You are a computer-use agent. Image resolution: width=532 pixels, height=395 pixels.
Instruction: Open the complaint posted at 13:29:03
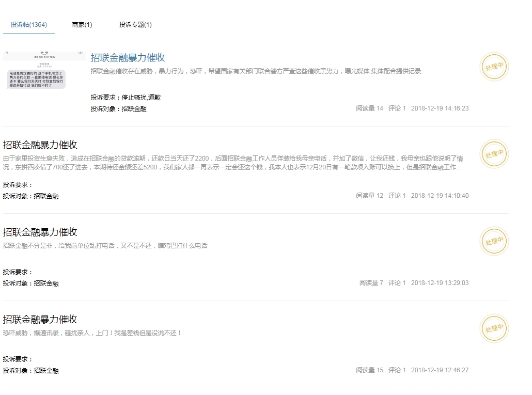tap(40, 232)
